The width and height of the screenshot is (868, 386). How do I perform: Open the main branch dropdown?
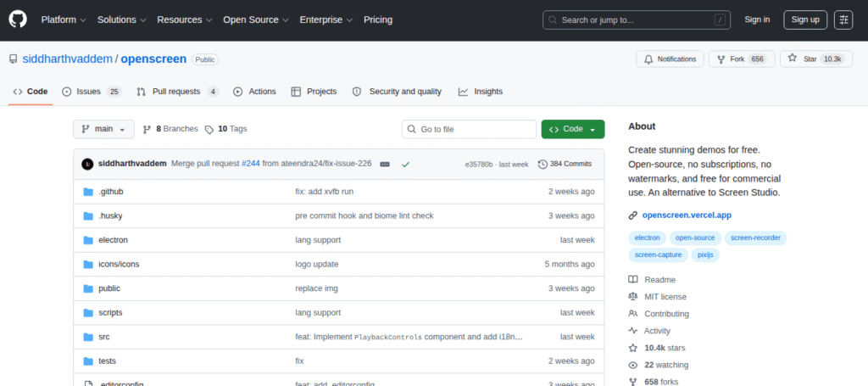click(x=103, y=129)
